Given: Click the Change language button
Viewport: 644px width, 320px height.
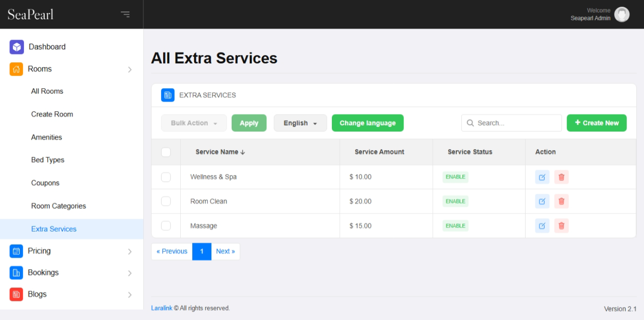Looking at the screenshot, I should pos(368,123).
